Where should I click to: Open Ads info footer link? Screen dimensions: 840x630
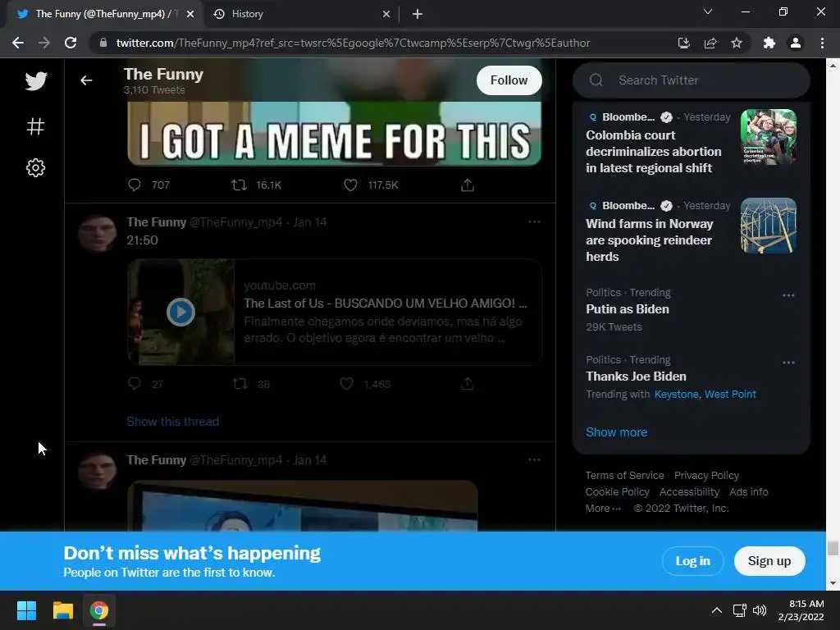[x=748, y=492]
